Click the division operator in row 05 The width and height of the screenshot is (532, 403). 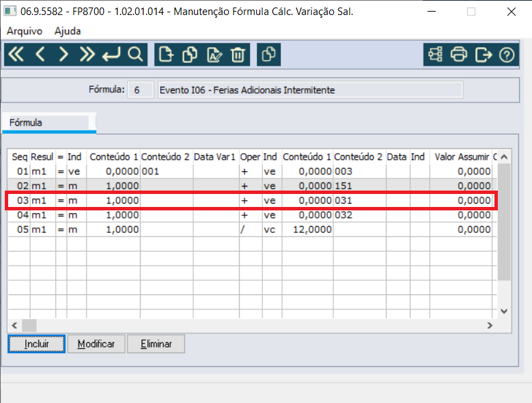click(x=242, y=230)
